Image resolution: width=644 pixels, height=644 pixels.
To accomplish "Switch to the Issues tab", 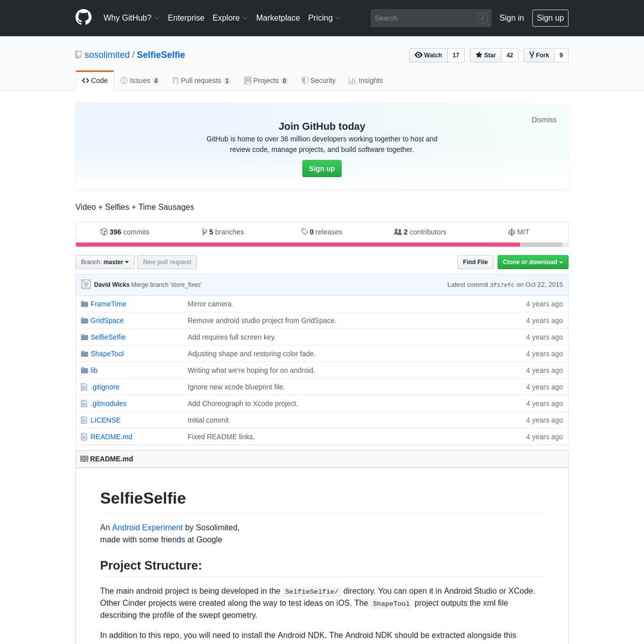I will pyautogui.click(x=140, y=80).
